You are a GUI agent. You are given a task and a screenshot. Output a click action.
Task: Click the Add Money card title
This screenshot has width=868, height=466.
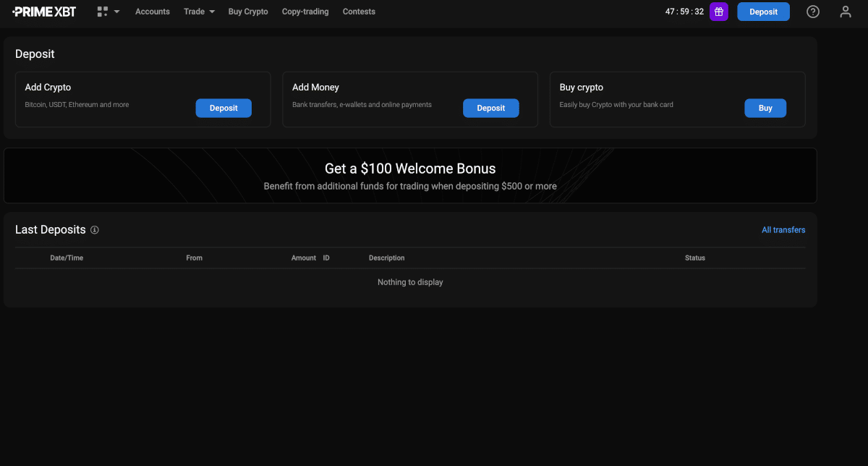(x=315, y=88)
